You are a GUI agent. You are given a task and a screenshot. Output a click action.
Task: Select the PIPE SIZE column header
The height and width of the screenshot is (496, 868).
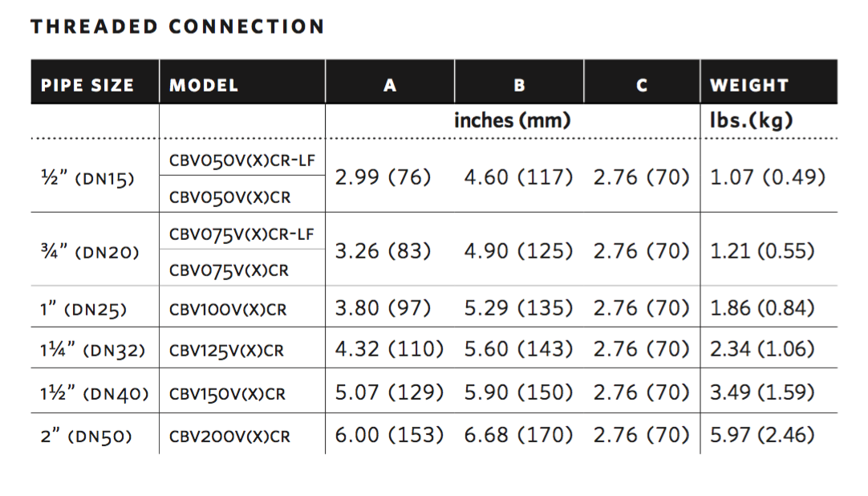click(87, 86)
